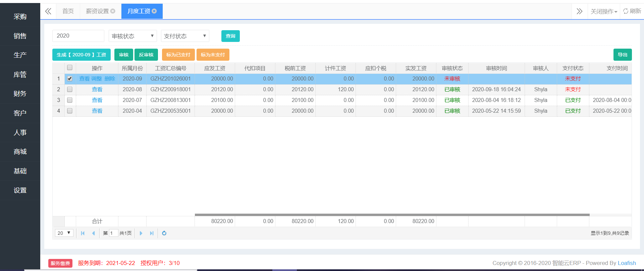Click the 未审核 status in row 2020-09

point(452,78)
